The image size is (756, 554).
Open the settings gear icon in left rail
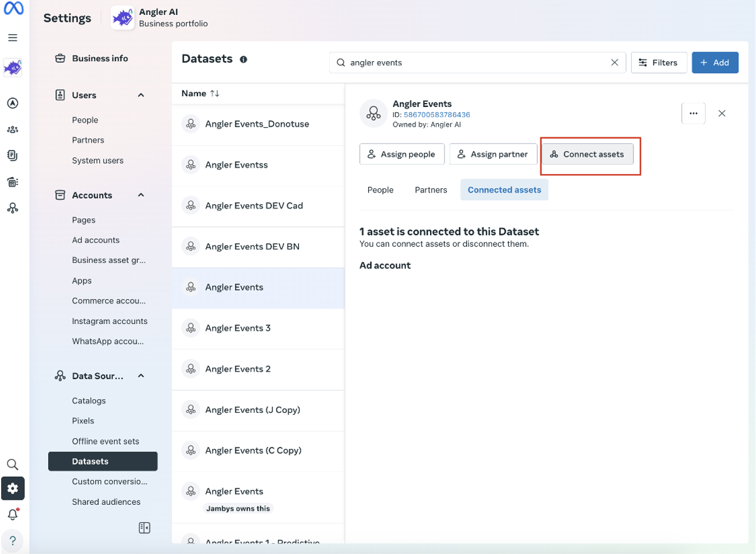13,489
